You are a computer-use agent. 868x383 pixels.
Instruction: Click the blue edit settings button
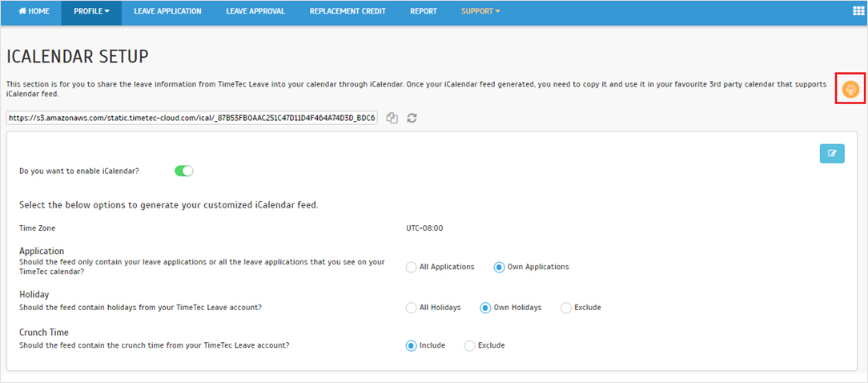pos(832,154)
